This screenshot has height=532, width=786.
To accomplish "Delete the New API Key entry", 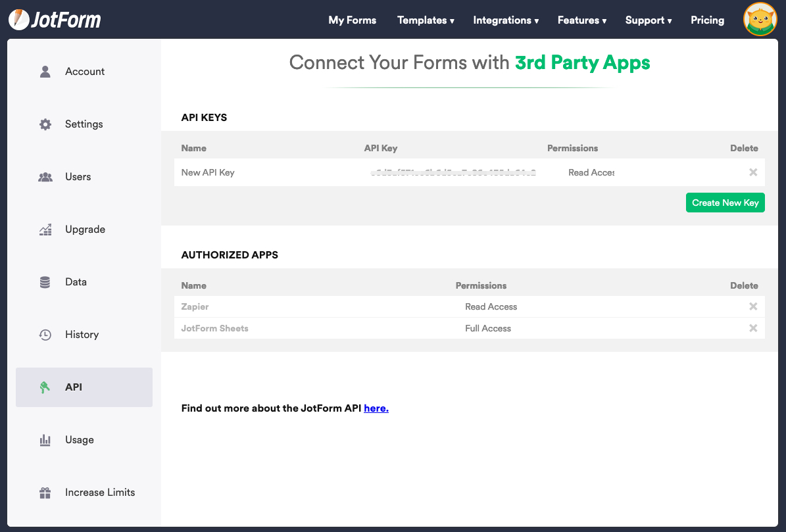I will [753, 172].
